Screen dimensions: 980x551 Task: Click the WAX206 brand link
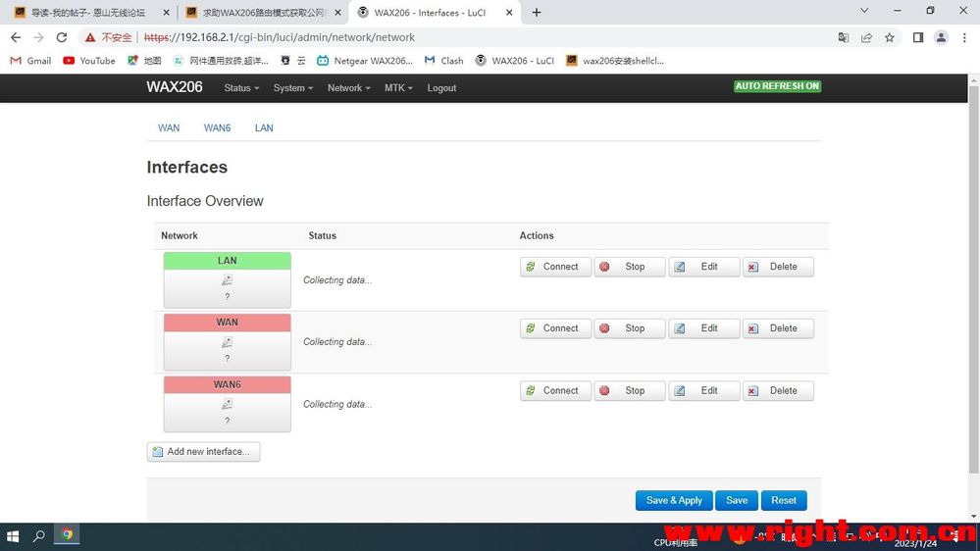tap(175, 87)
